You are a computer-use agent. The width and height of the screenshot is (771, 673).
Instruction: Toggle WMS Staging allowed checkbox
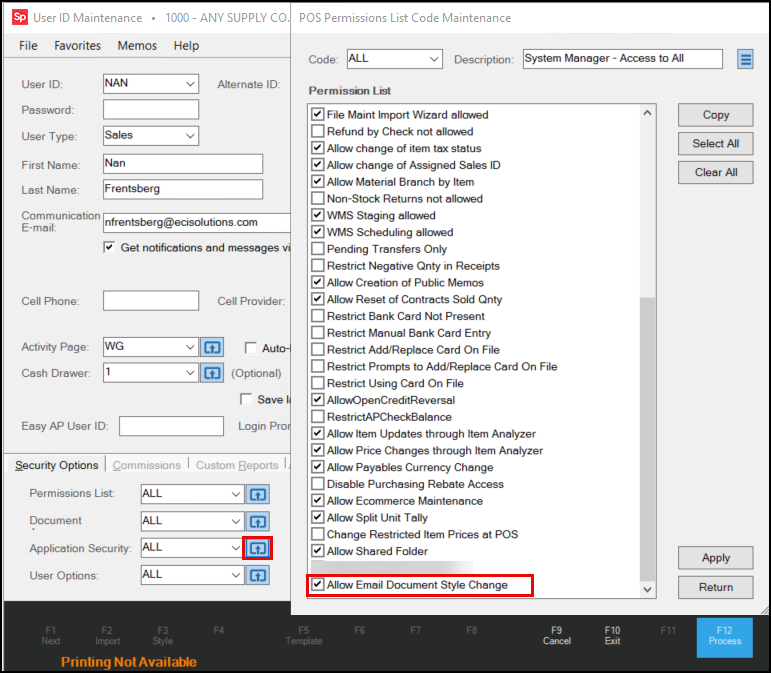(x=318, y=215)
